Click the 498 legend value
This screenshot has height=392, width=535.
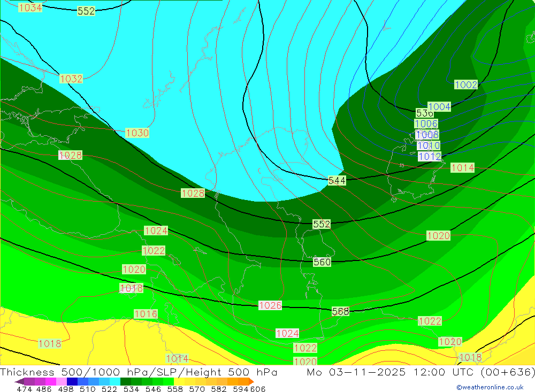[65, 389]
